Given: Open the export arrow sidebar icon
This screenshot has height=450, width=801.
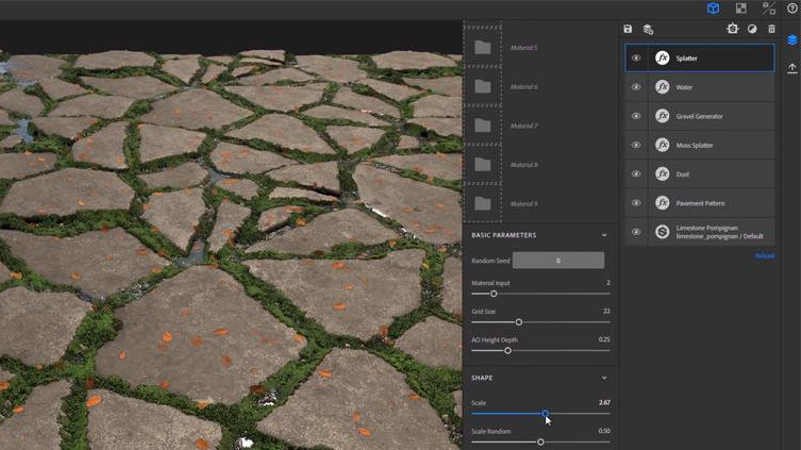Looking at the screenshot, I should [x=792, y=68].
